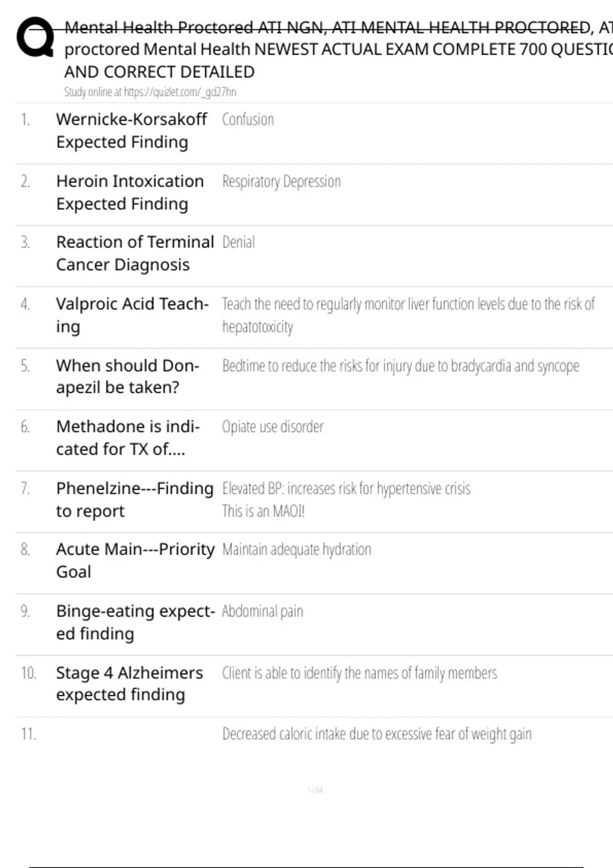This screenshot has height=868, width=613.
Task: Click the Valproic Acid Teaching term
Action: [x=133, y=315]
